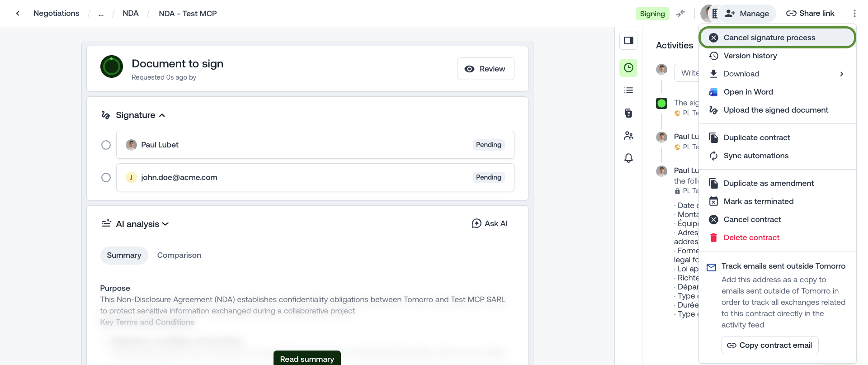Switch to the Comparison tab
The height and width of the screenshot is (365, 868).
179,256
